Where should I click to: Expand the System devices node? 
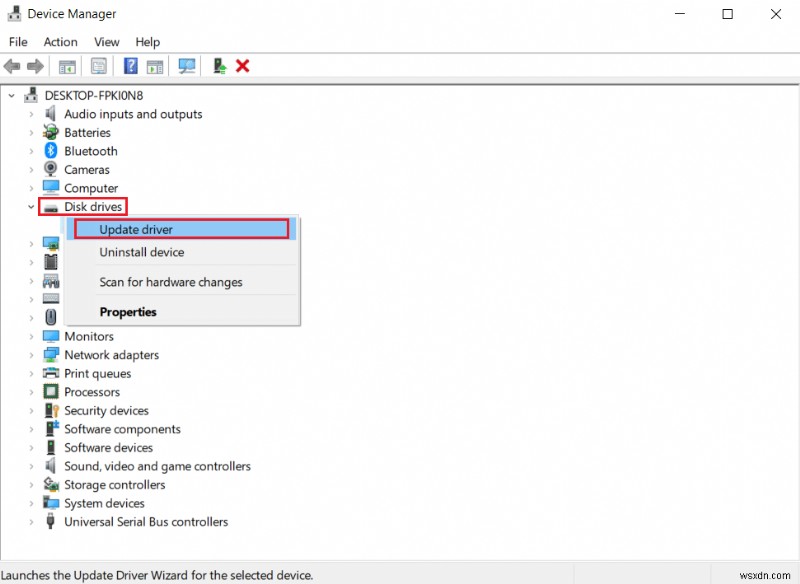click(31, 503)
